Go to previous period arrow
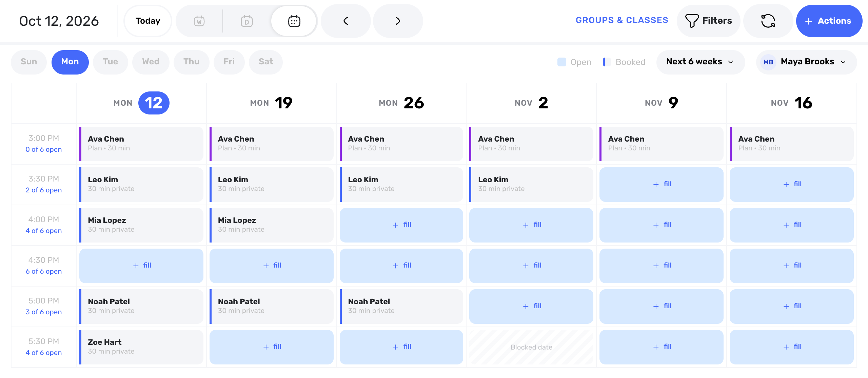The width and height of the screenshot is (868, 378). pyautogui.click(x=346, y=21)
